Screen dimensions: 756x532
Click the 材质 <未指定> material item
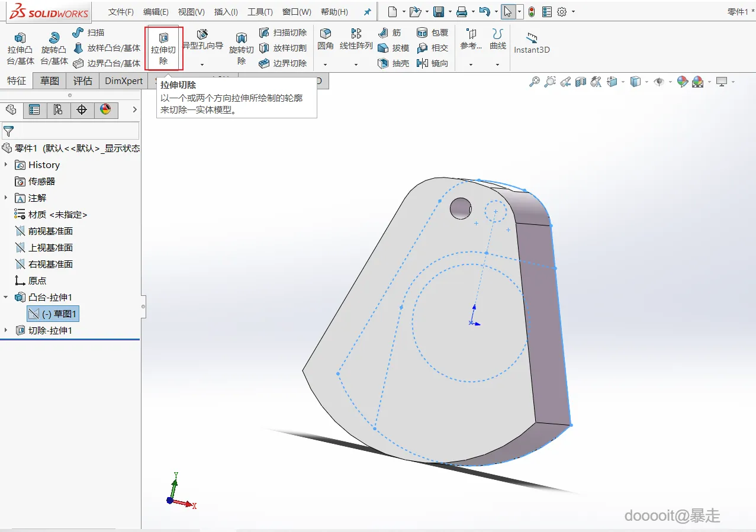coord(57,214)
